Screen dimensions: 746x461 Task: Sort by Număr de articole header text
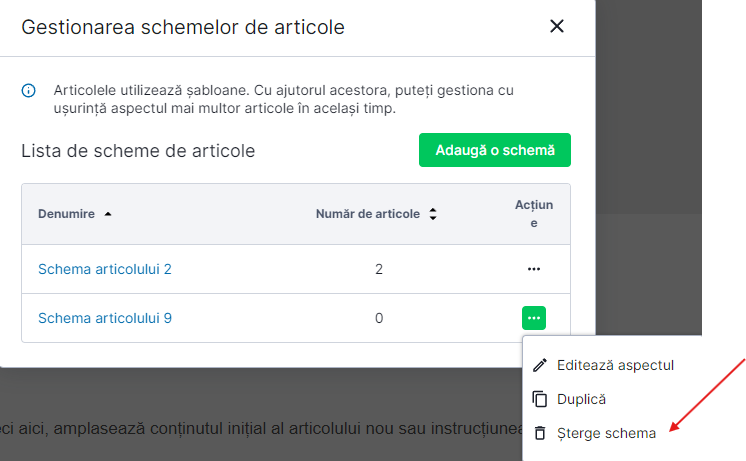pos(368,214)
